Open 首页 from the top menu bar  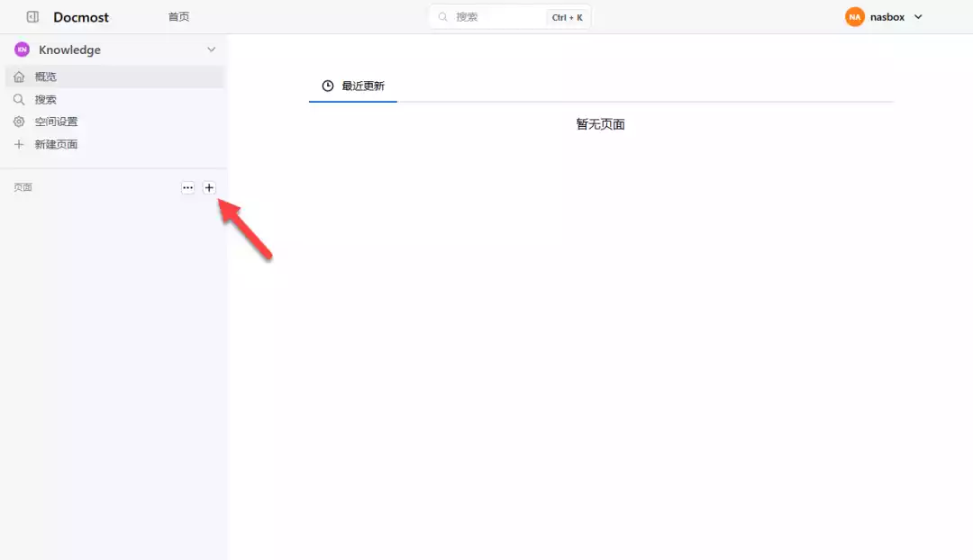[177, 16]
